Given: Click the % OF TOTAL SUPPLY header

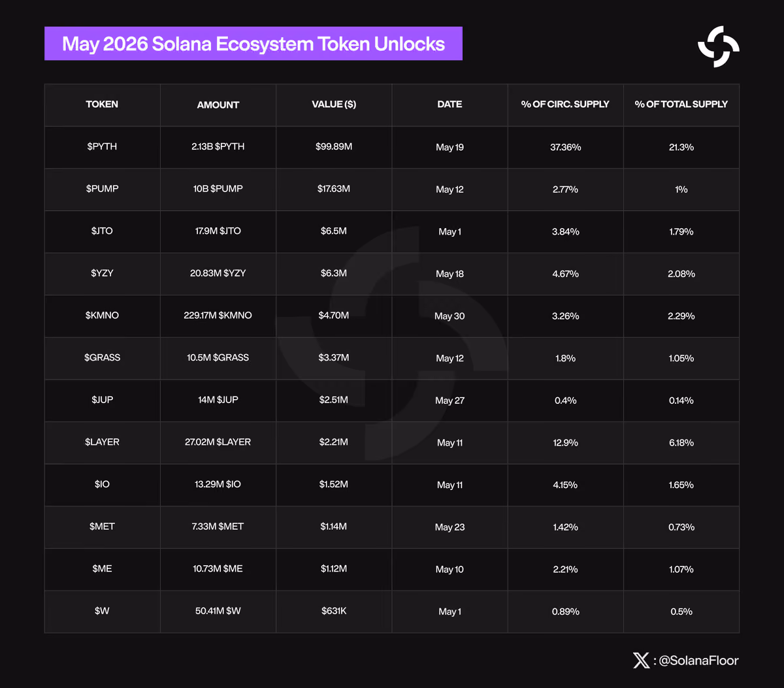Looking at the screenshot, I should point(681,104).
